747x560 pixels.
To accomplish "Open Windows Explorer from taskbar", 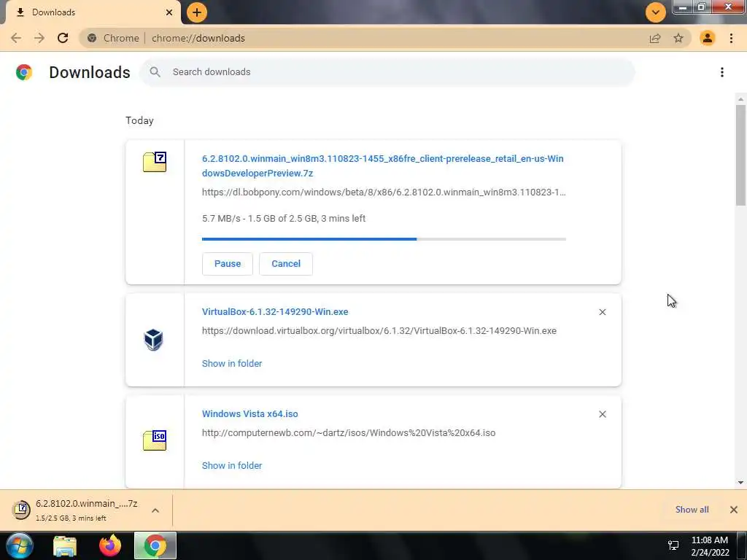I will click(65, 545).
